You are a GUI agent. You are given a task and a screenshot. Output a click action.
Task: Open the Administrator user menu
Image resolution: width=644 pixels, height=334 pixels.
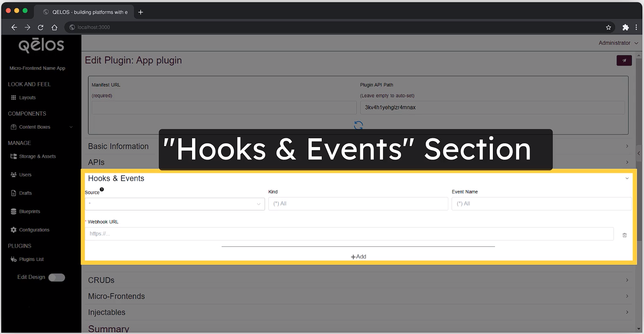click(618, 43)
